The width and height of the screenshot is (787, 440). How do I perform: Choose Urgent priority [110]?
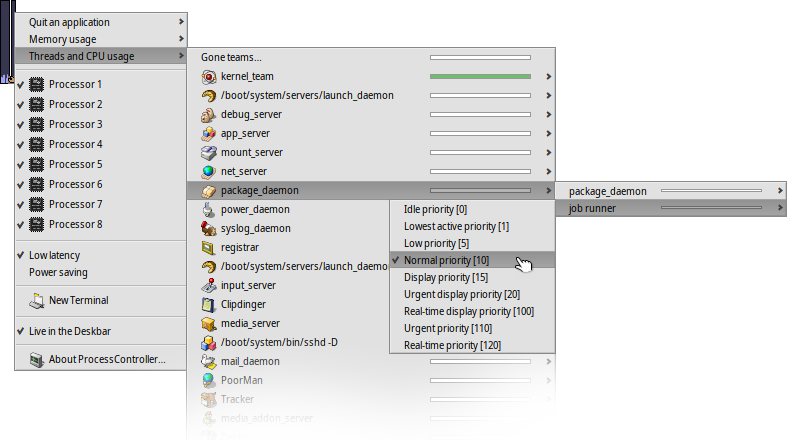coord(472,329)
